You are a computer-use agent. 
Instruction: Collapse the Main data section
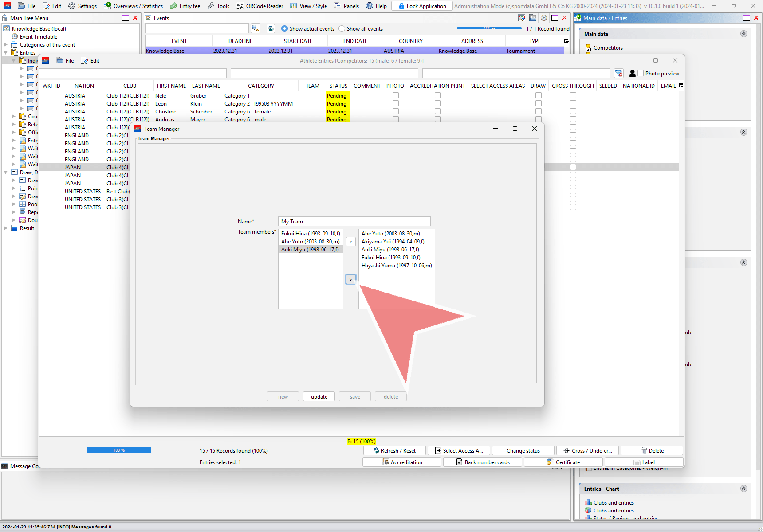tap(743, 34)
